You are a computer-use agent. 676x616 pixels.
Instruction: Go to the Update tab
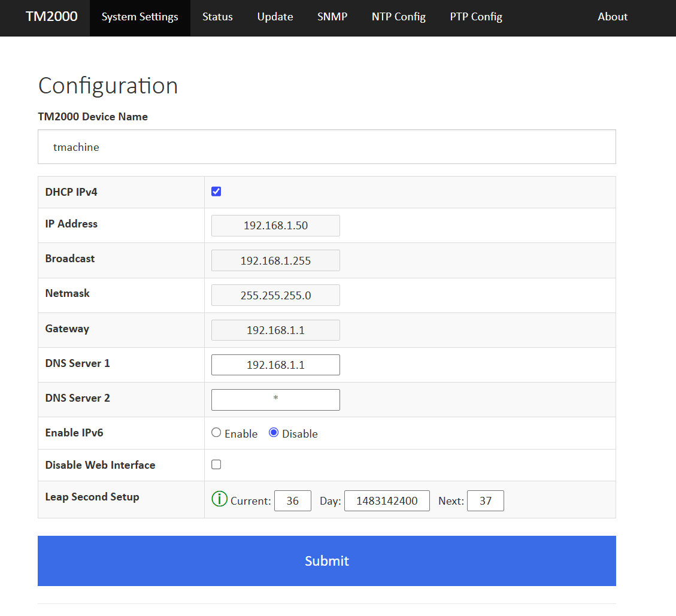(x=275, y=17)
